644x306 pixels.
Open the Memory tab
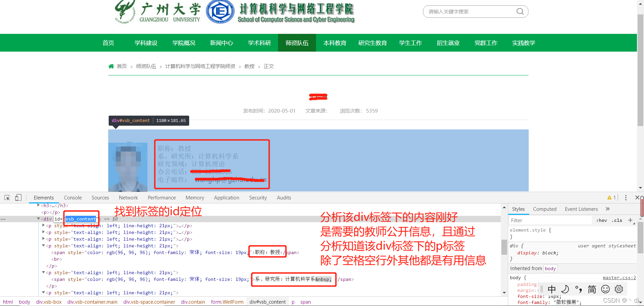tap(195, 198)
